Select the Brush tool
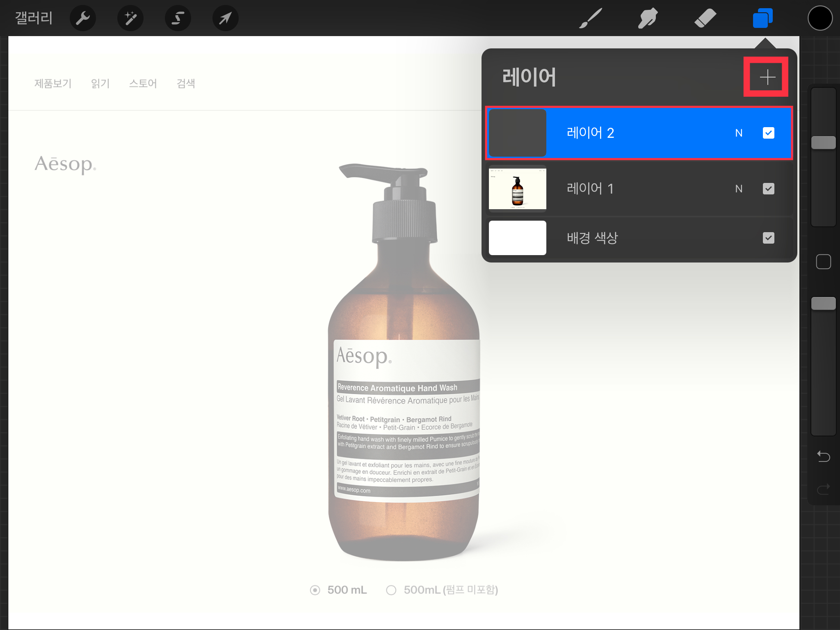This screenshot has height=630, width=840. click(x=591, y=18)
